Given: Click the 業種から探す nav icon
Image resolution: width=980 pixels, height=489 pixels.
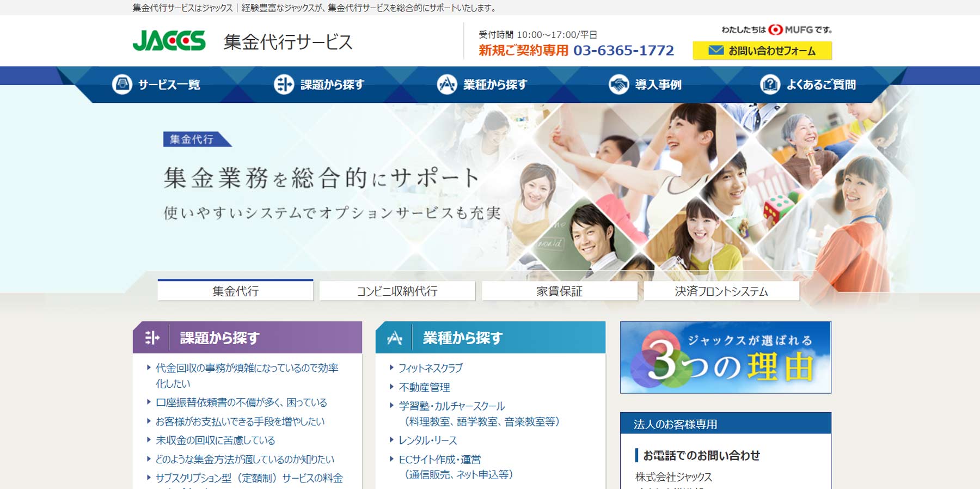Looking at the screenshot, I should pos(447,84).
